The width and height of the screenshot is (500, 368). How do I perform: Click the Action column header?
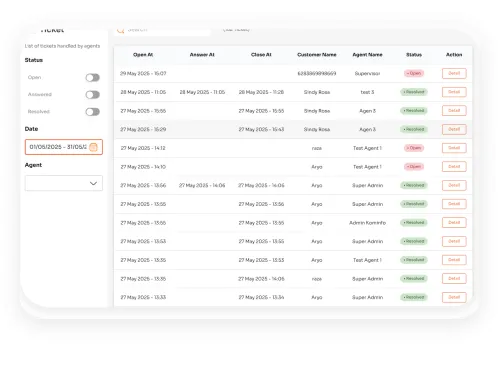pyautogui.click(x=454, y=55)
